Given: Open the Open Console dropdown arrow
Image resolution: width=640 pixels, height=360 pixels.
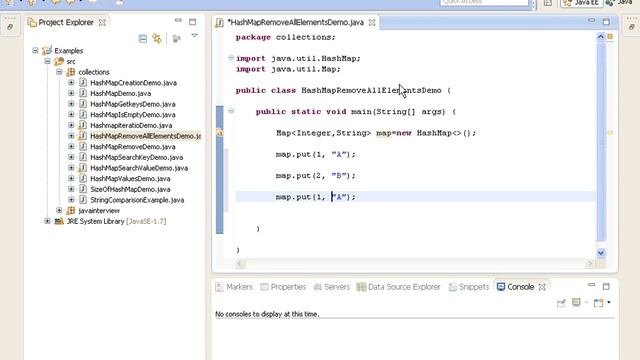Looking at the screenshot, I should [x=609, y=302].
